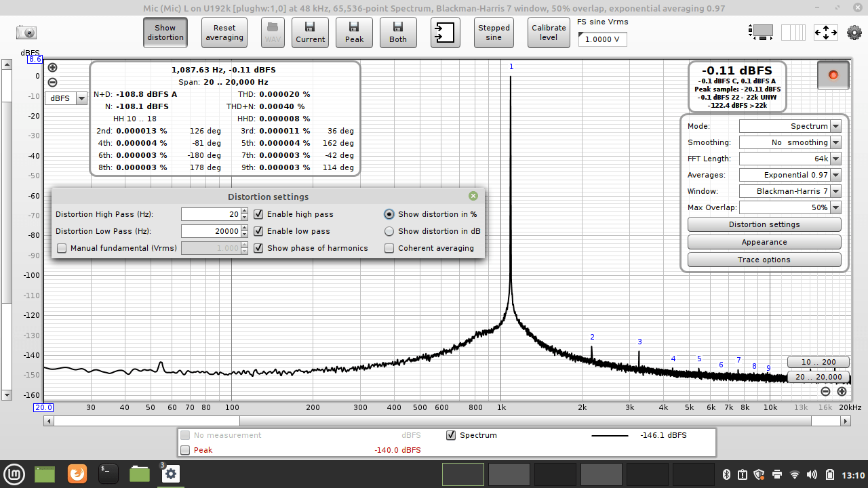Zoom in horizontally with bottom-right plus icon
The height and width of the screenshot is (488, 868).
point(842,391)
